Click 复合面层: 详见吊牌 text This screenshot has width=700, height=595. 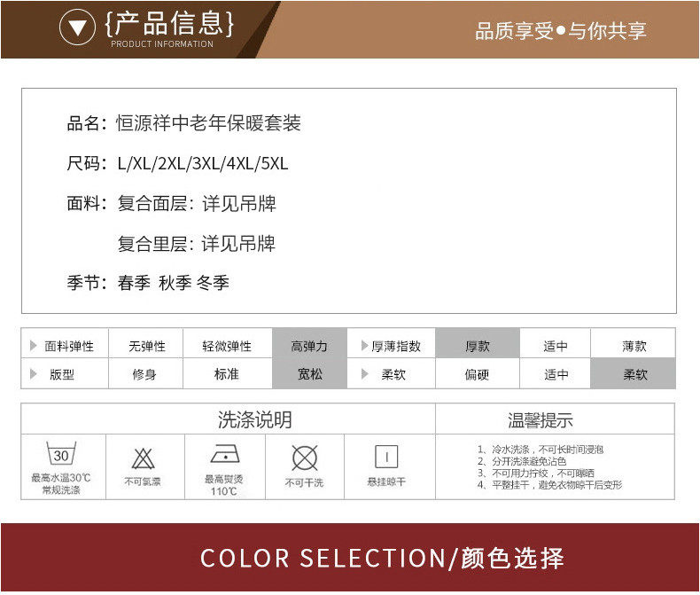(x=197, y=203)
